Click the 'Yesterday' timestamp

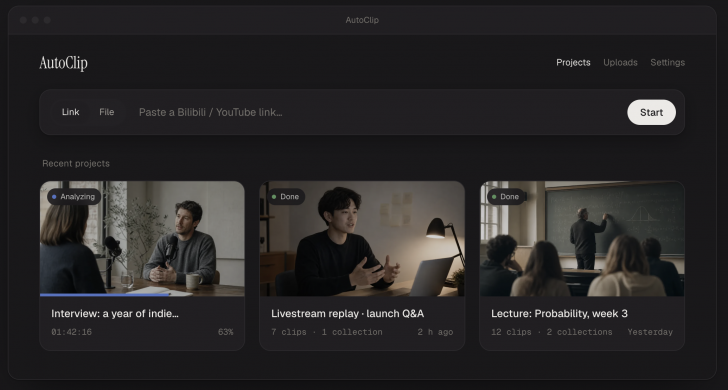tap(650, 332)
